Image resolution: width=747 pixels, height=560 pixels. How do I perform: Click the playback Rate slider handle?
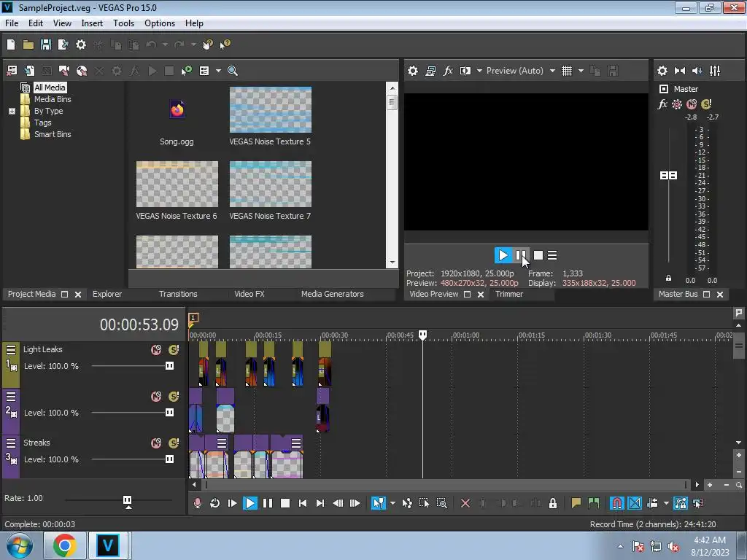(x=127, y=500)
